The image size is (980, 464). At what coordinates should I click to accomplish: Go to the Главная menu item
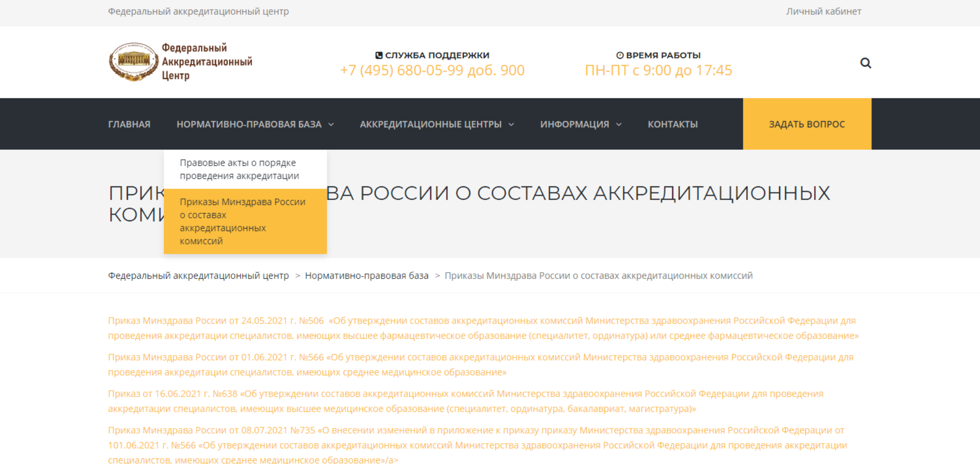[129, 124]
